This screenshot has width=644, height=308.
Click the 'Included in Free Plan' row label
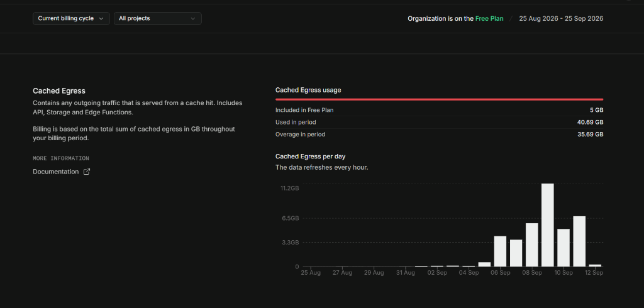[x=304, y=110]
